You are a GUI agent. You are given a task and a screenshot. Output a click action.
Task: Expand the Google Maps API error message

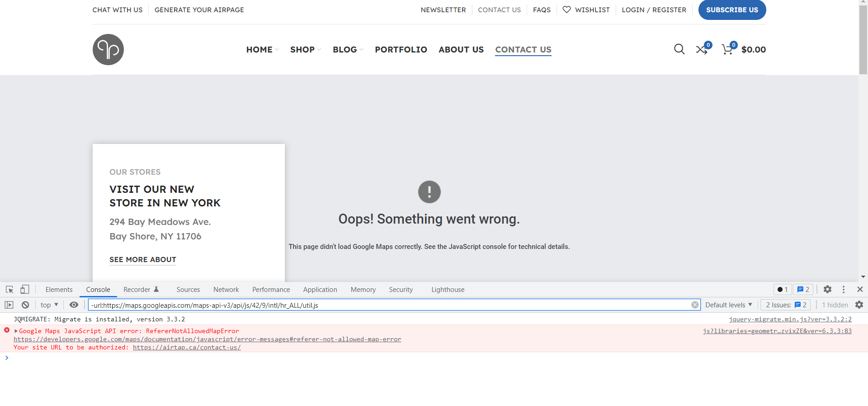[16, 331]
